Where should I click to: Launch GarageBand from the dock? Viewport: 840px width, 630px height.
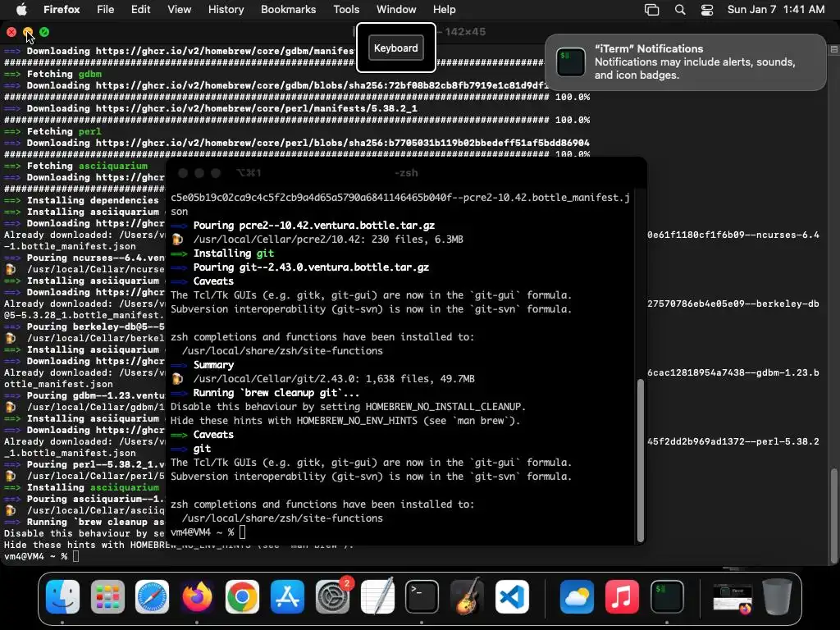tap(467, 596)
